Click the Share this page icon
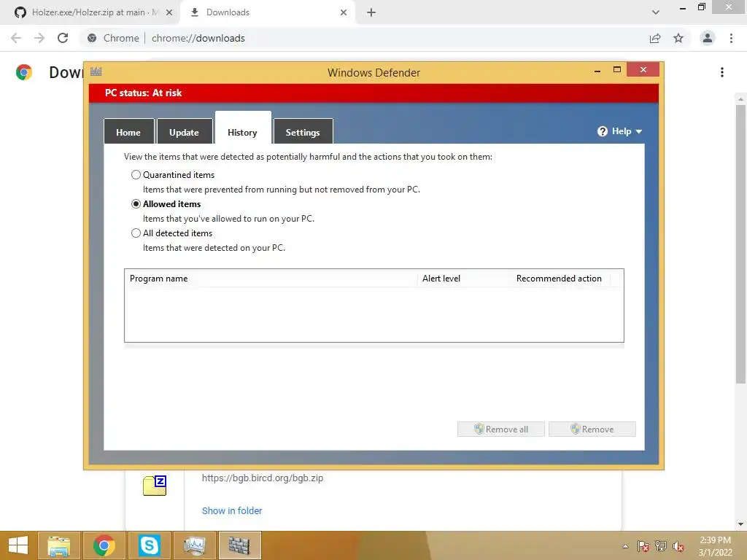 pos(655,38)
